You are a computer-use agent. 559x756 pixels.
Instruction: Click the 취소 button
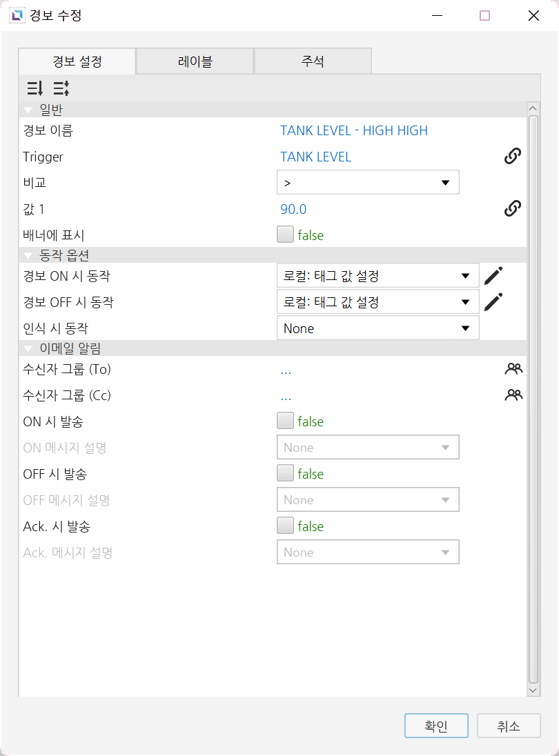tap(509, 726)
